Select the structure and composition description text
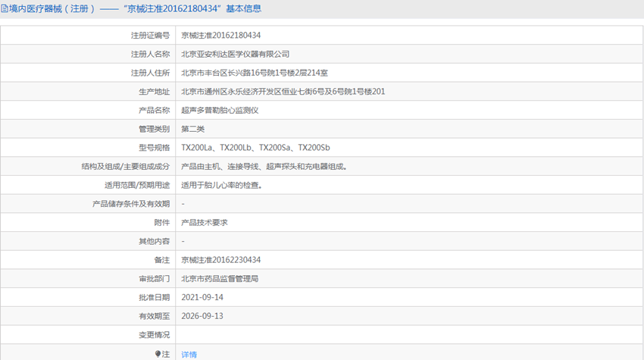 point(264,167)
